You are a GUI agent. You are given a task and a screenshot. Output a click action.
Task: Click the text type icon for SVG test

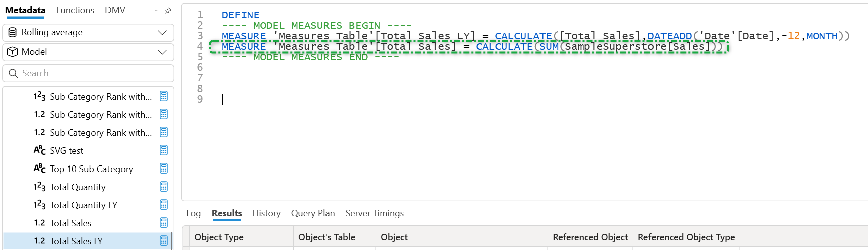(x=39, y=150)
